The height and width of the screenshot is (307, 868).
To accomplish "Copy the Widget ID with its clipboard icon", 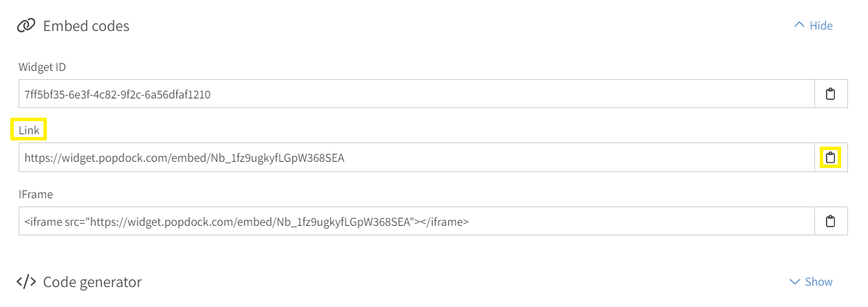I will click(x=831, y=94).
